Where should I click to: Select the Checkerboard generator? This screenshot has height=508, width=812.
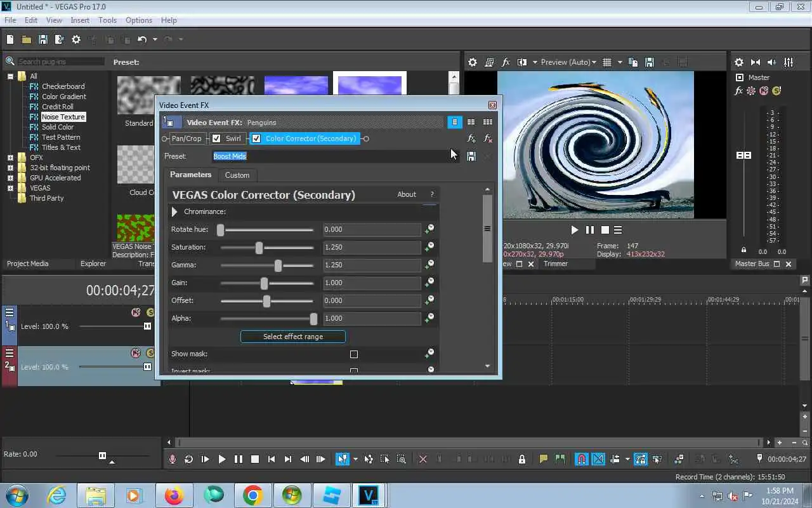[63, 86]
